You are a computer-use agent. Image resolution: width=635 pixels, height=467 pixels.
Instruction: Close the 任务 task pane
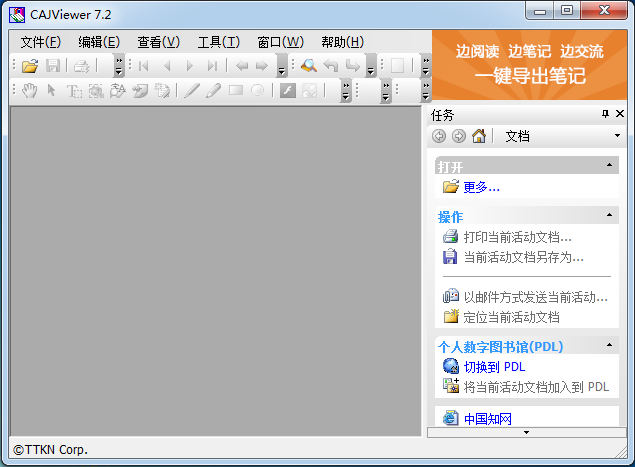point(620,114)
